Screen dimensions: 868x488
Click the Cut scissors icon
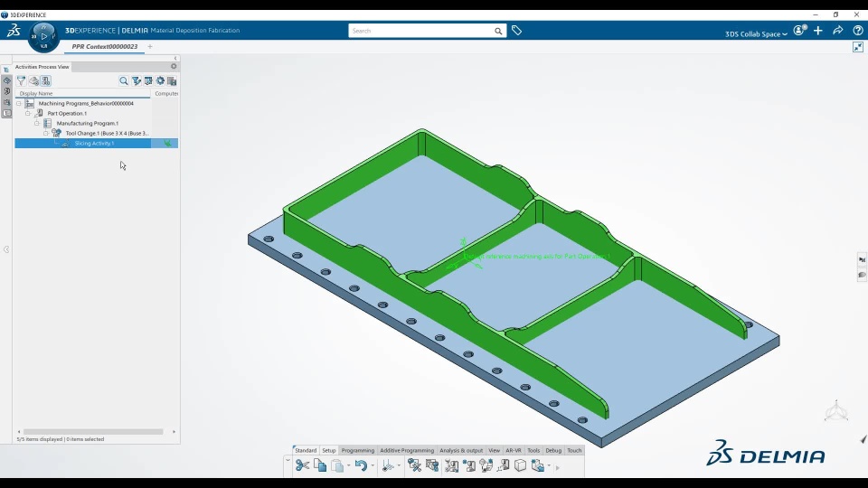tap(302, 465)
